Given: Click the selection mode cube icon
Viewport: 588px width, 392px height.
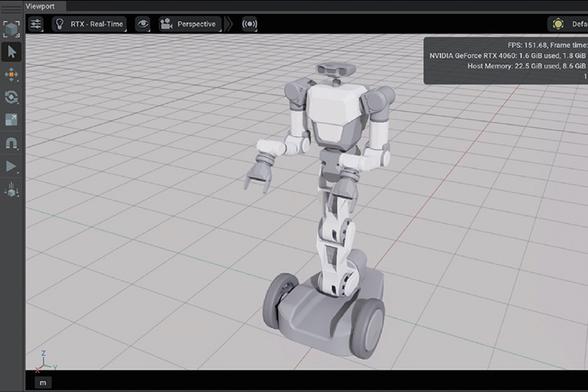Looking at the screenshot, I should (x=12, y=29).
